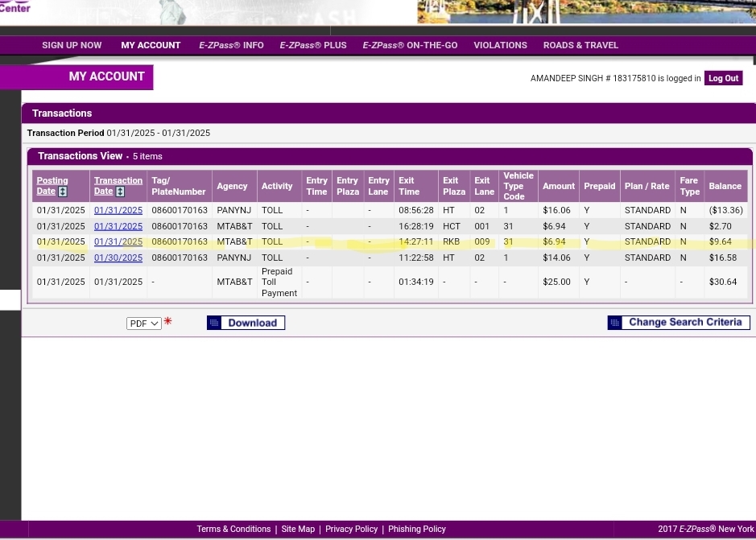
Task: Open the PDF format dropdown
Action: click(x=143, y=324)
